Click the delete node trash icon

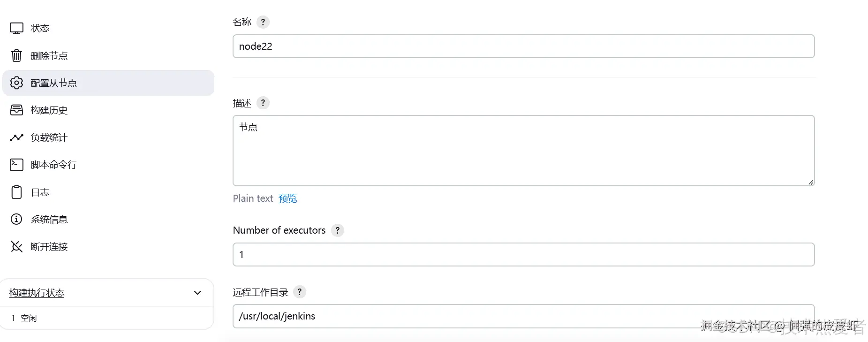tap(16, 56)
